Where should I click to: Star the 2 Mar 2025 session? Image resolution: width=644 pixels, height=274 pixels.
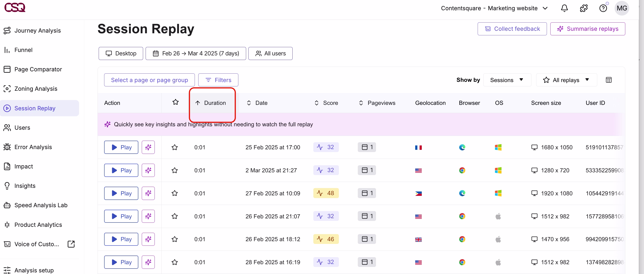(x=175, y=170)
